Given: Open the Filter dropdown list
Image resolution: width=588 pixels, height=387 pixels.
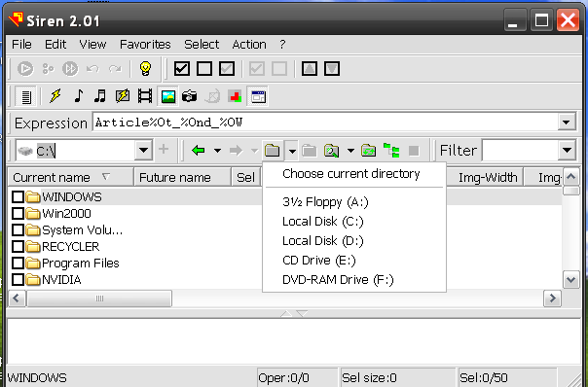Looking at the screenshot, I should click(567, 151).
